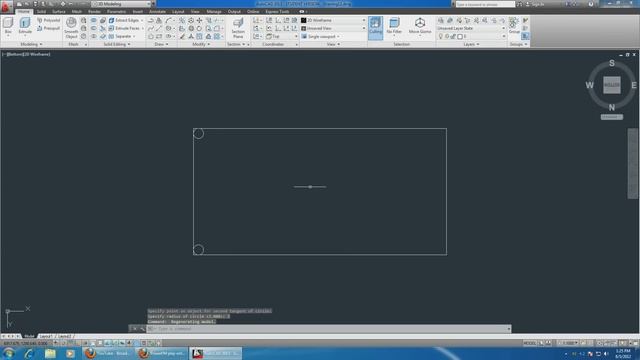Click Extrude Faces tool
640x360 pixels.
[x=124, y=28]
